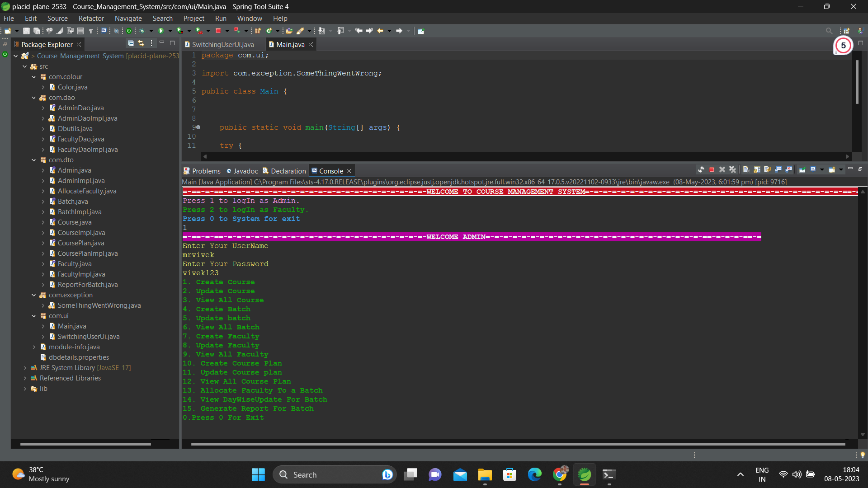Click the Console horizontal scrollbar
Image resolution: width=868 pixels, height=488 pixels.
coord(518,444)
